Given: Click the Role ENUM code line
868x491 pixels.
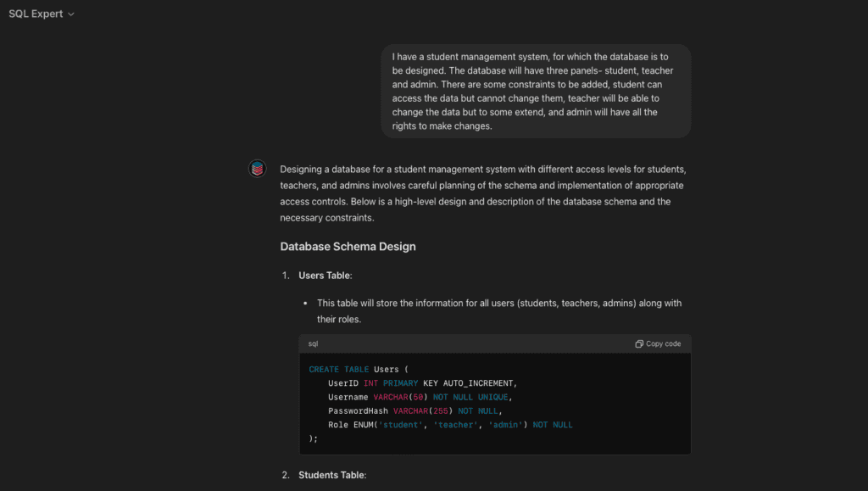Looking at the screenshot, I should [x=450, y=425].
